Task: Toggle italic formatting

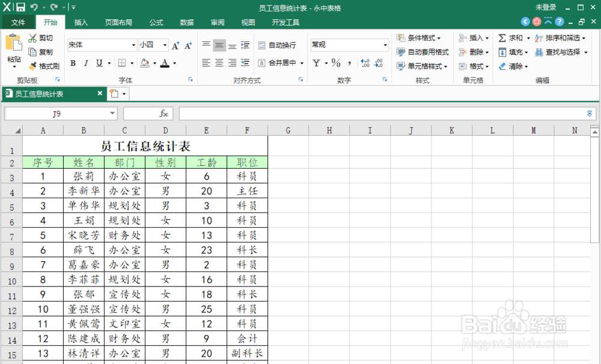Action: pos(86,62)
